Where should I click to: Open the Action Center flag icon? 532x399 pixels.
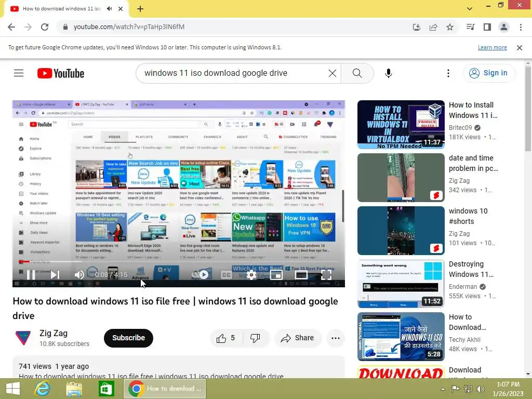(455, 389)
